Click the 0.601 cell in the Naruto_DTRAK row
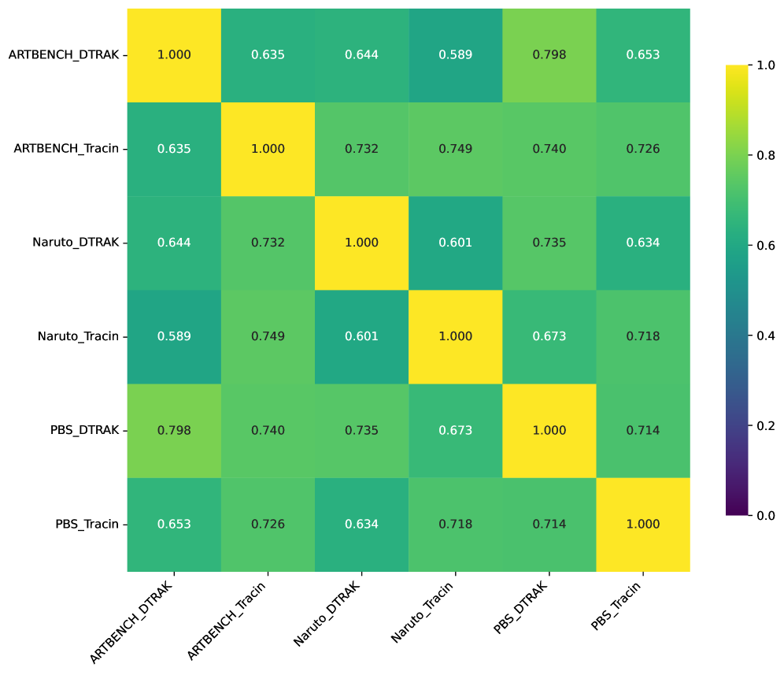 (455, 243)
